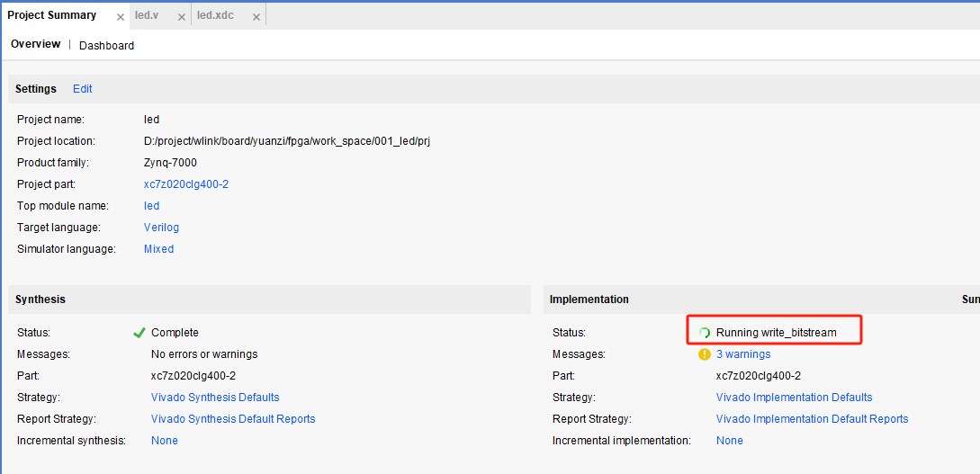The height and width of the screenshot is (474, 980).
Task: Click the running write_bitstream spinner icon
Action: (705, 333)
